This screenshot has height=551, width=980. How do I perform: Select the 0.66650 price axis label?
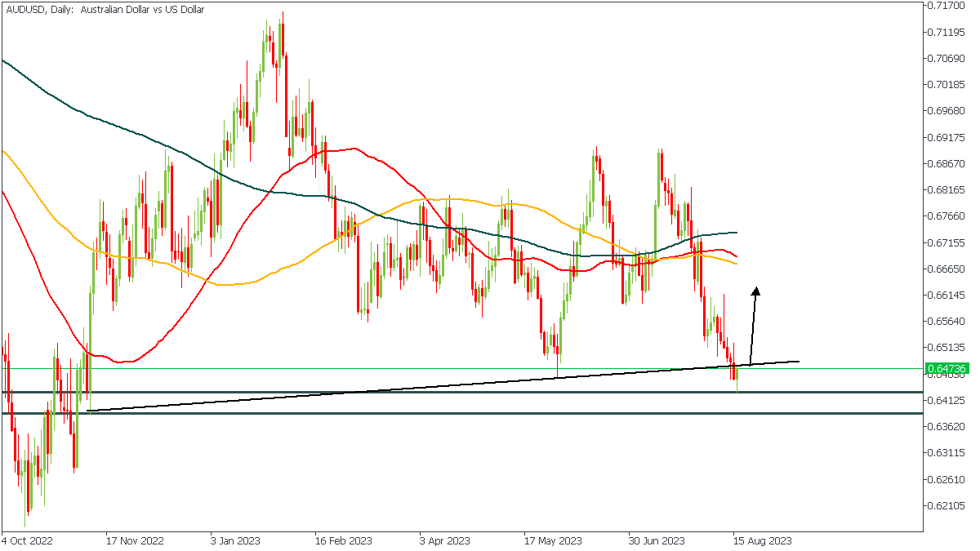(947, 269)
